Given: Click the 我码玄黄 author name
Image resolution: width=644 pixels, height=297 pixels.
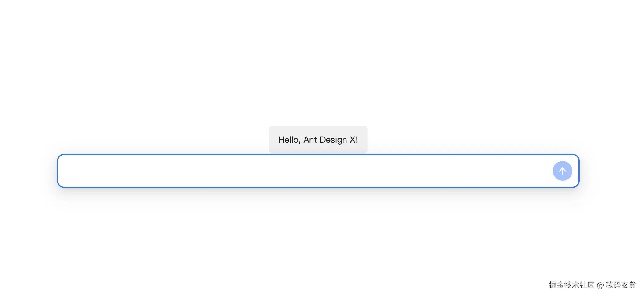Looking at the screenshot, I should click(621, 285).
